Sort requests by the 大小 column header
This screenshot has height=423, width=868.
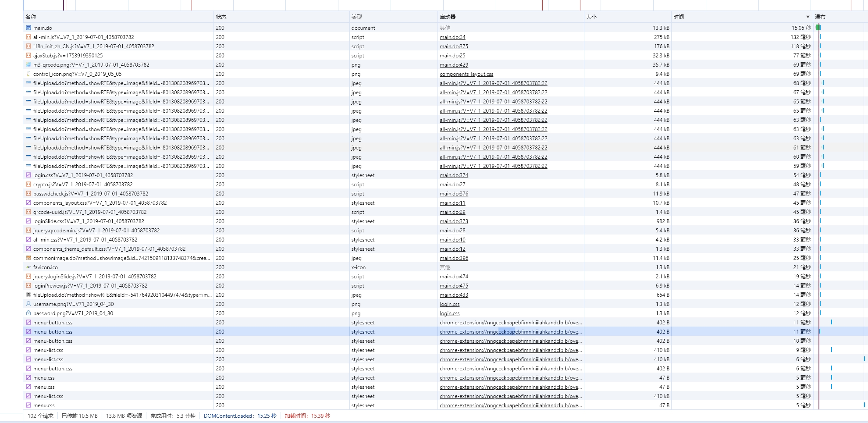pyautogui.click(x=627, y=17)
